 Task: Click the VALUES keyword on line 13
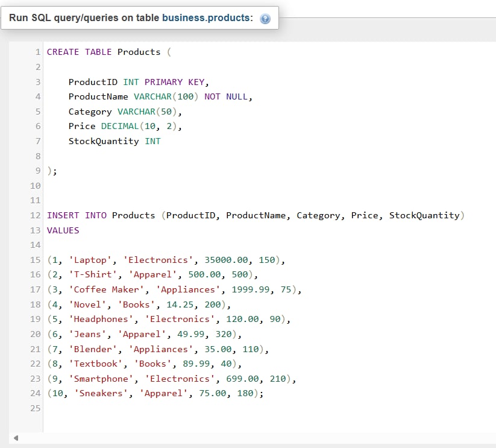(x=63, y=230)
